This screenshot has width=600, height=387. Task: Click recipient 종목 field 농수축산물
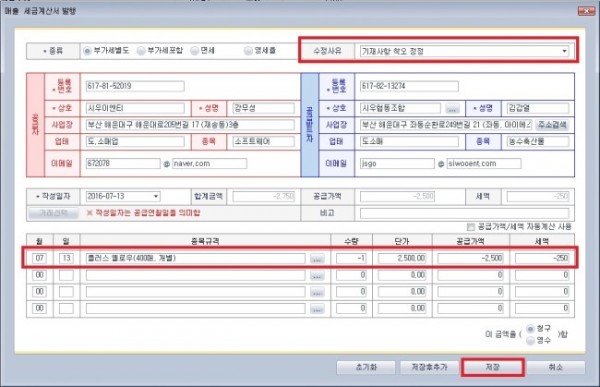click(x=538, y=141)
